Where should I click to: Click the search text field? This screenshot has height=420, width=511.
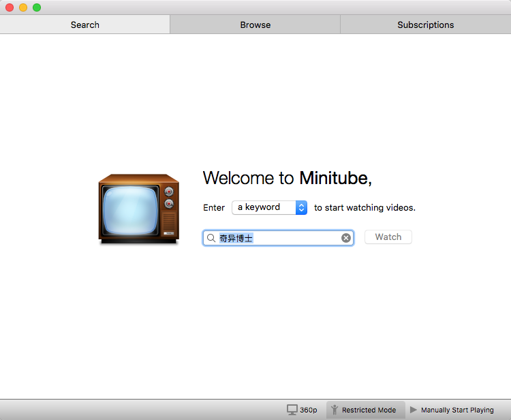coord(278,238)
